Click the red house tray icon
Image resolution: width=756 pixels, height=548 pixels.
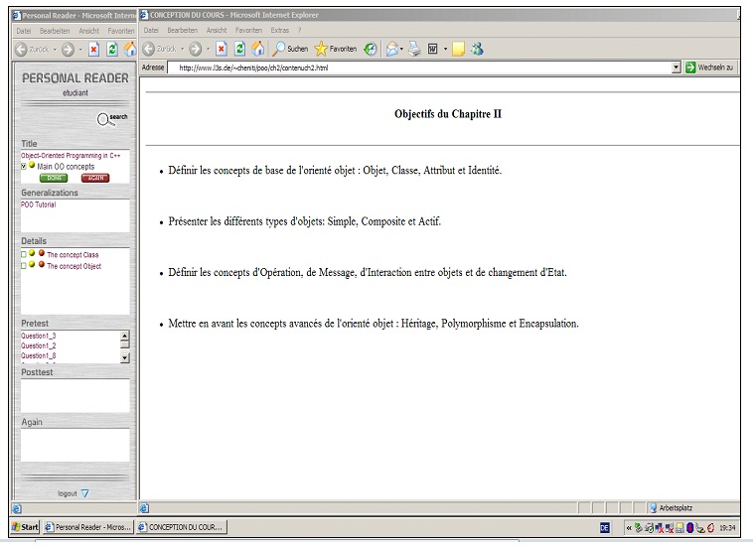tap(710, 528)
